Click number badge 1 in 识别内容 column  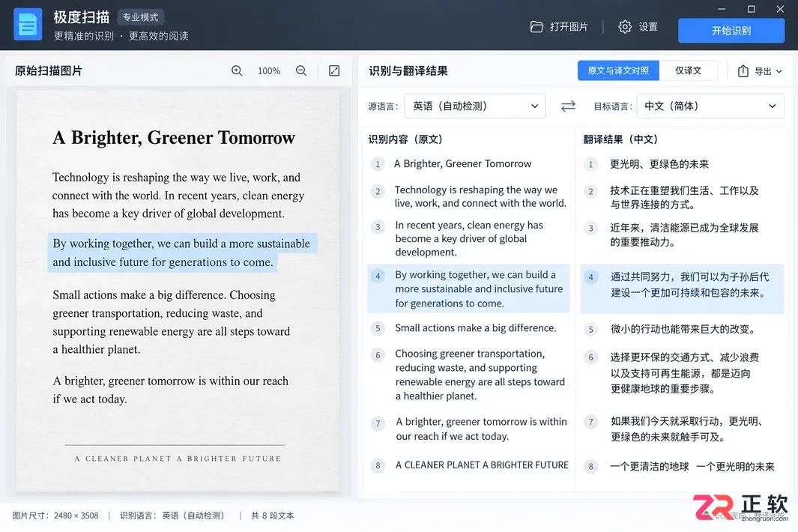[377, 164]
